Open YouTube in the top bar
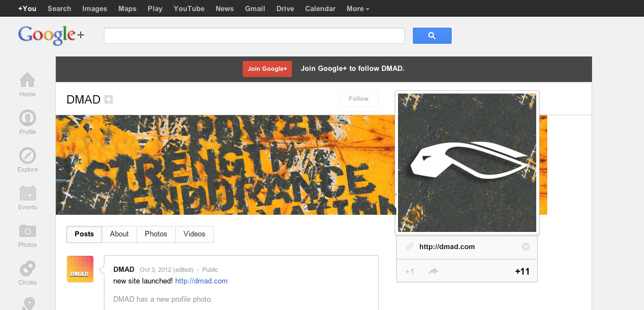This screenshot has width=644, height=310. point(189,9)
